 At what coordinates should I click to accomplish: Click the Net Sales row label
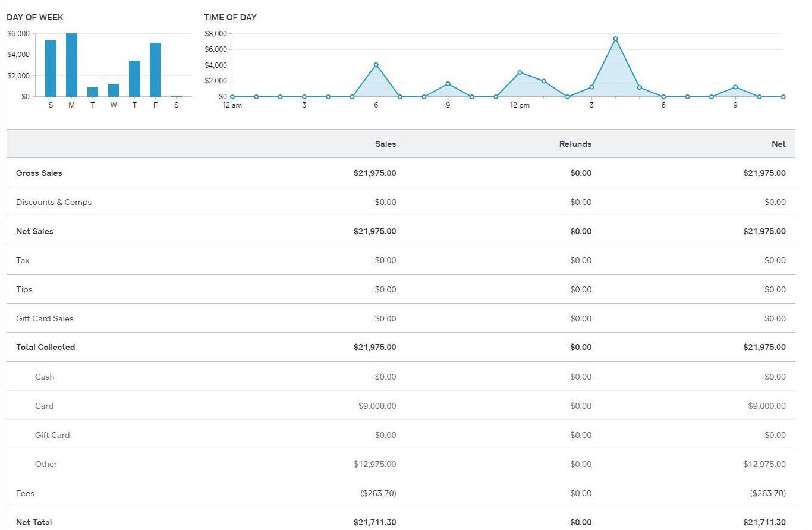pos(34,231)
